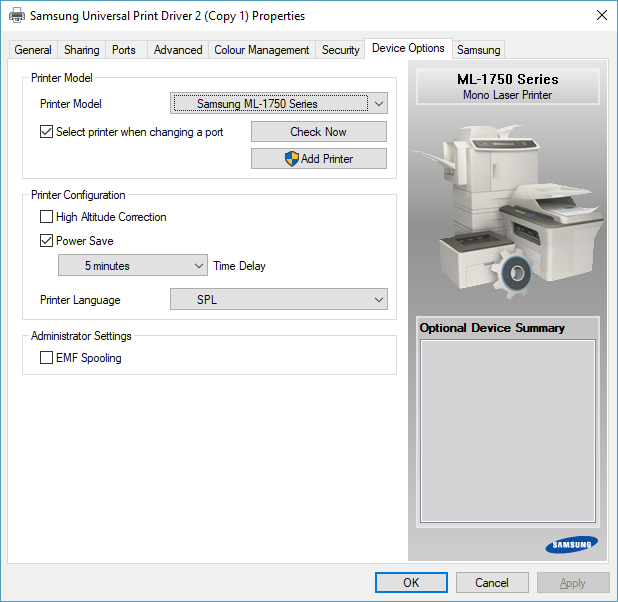Click the printer icon in title bar
618x602 pixels.
pyautogui.click(x=17, y=16)
